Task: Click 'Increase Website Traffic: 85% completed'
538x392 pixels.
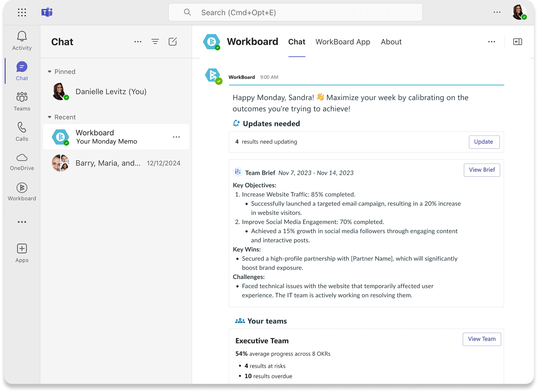Action: click(299, 194)
